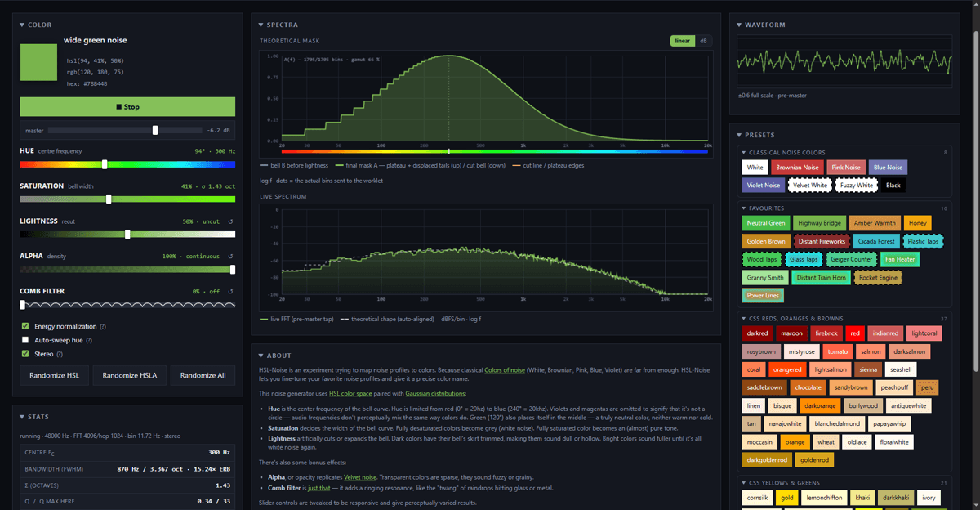The image size is (980, 510).
Task: Enable the Energy normalization checkbox
Action: point(24,326)
